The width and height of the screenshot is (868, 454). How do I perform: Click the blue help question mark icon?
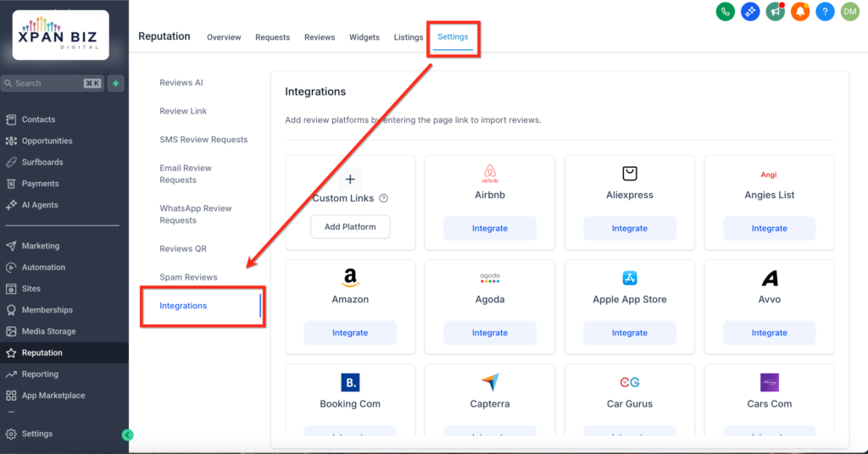click(825, 12)
